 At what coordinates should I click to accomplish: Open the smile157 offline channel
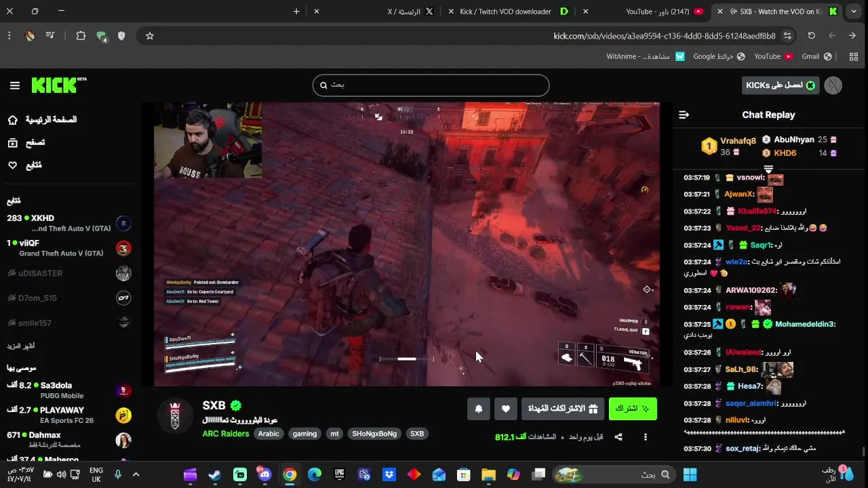click(68, 323)
